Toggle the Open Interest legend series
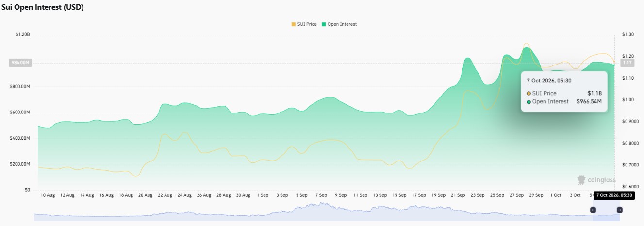 click(x=339, y=24)
